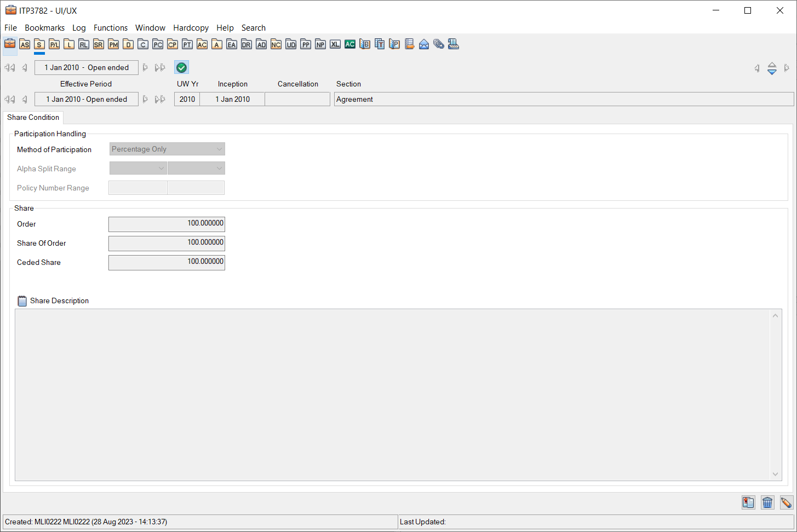This screenshot has width=797, height=532.
Task: Open the Functions menu
Action: pyautogui.click(x=111, y=28)
